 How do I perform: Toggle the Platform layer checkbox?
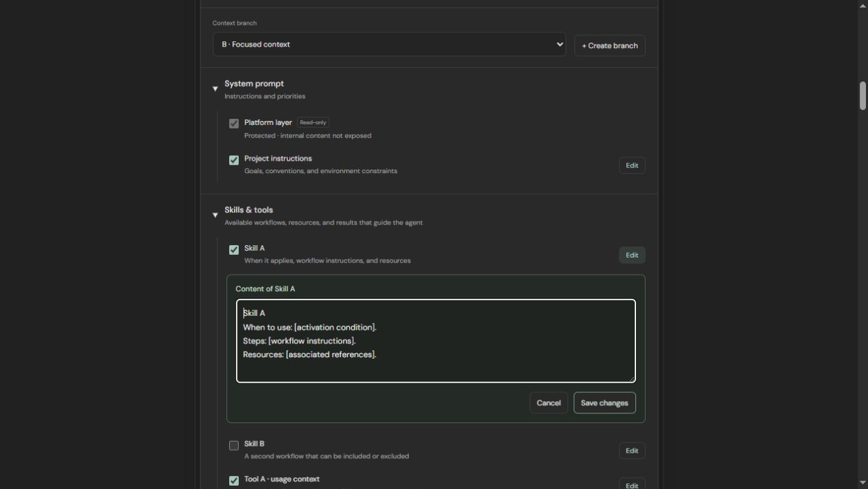tap(234, 124)
